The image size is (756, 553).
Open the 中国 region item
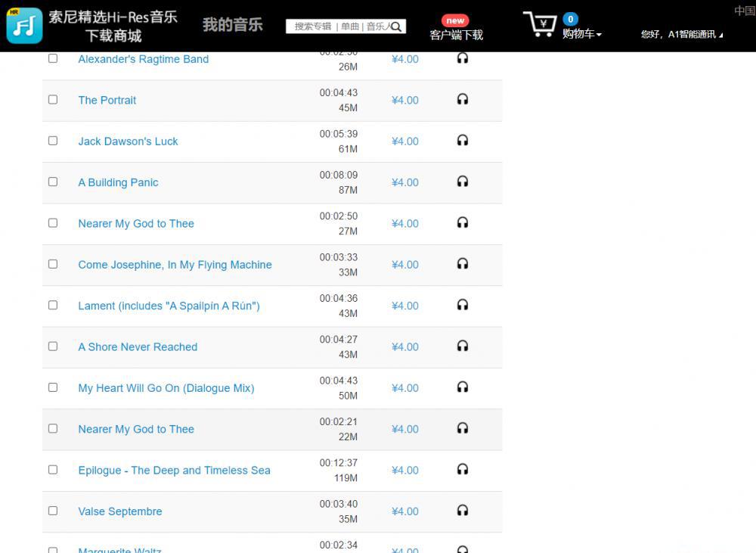(x=745, y=11)
